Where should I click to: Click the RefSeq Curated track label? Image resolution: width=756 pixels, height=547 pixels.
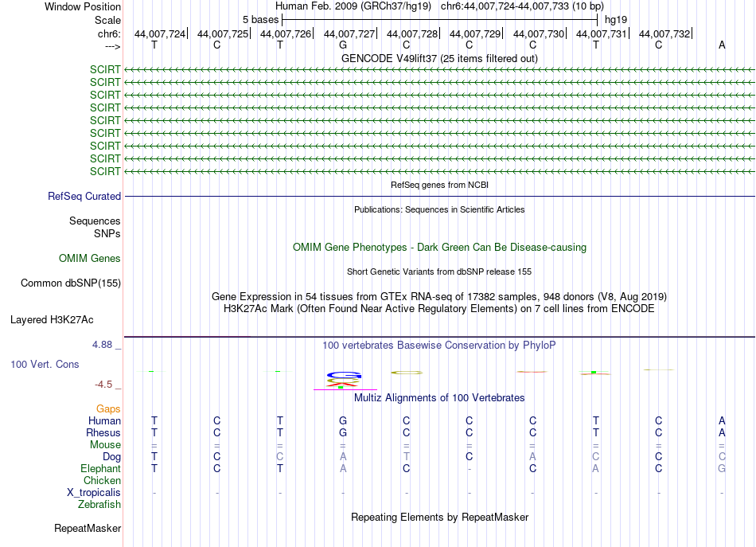[84, 197]
